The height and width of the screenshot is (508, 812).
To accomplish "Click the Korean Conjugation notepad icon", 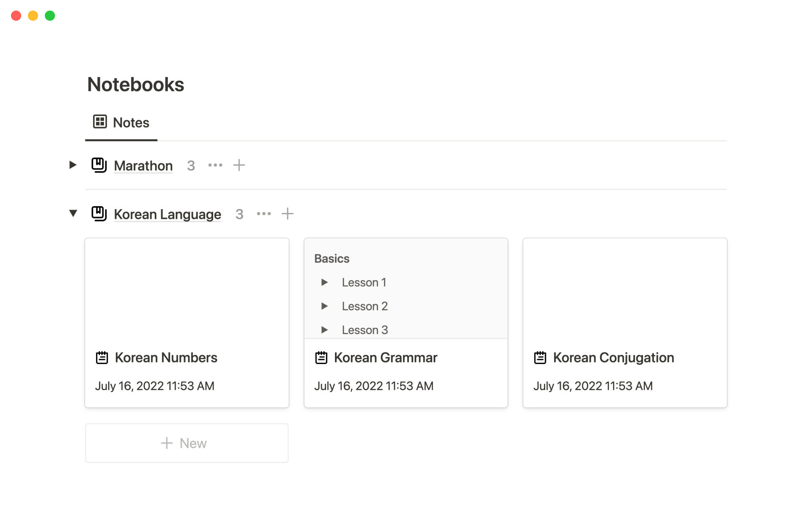I will (x=540, y=358).
